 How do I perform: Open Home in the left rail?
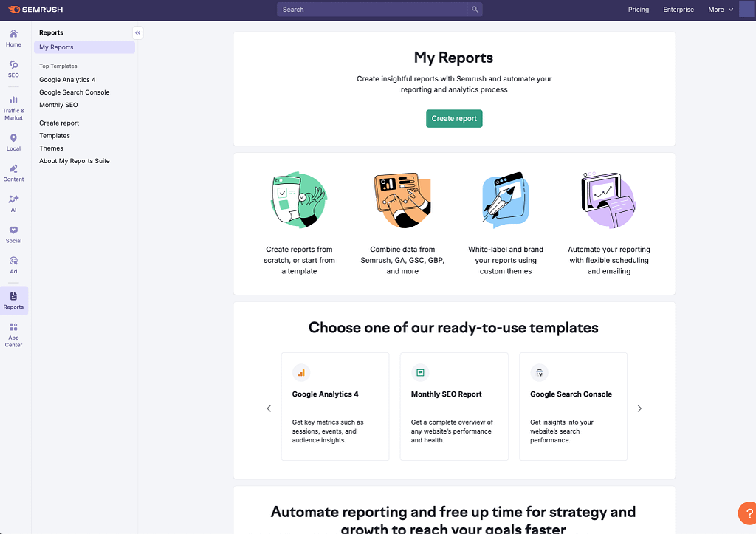point(13,38)
